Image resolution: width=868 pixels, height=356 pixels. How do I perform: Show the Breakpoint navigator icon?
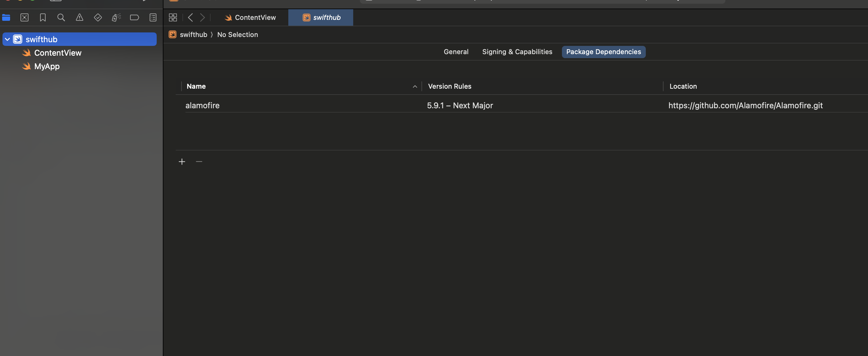pyautogui.click(x=134, y=17)
